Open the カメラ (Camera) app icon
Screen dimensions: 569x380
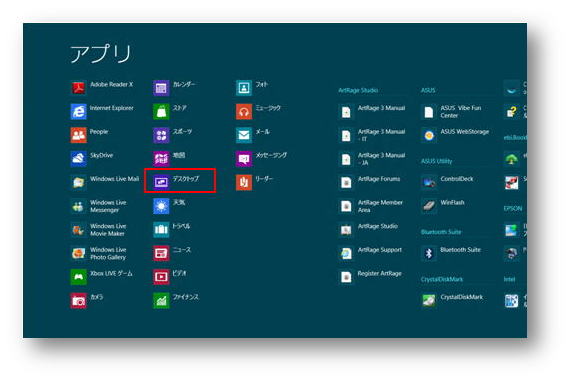[x=78, y=301]
